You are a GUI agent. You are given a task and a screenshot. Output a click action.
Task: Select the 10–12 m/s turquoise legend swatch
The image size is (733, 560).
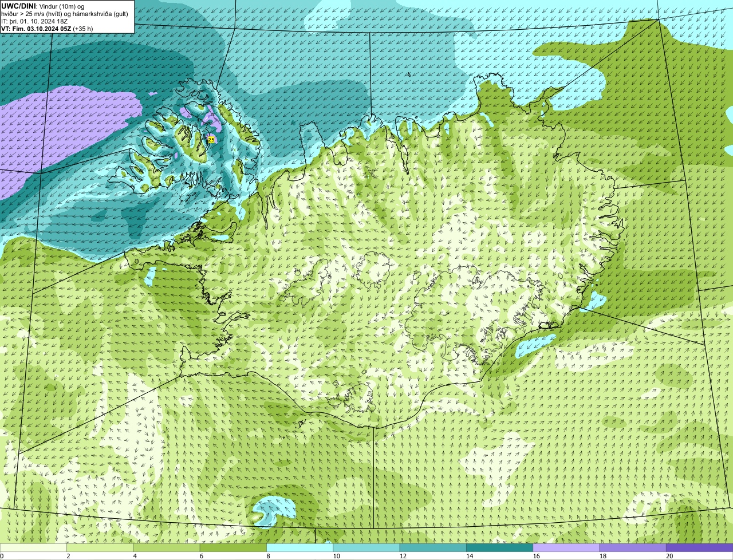pyautogui.click(x=366, y=547)
